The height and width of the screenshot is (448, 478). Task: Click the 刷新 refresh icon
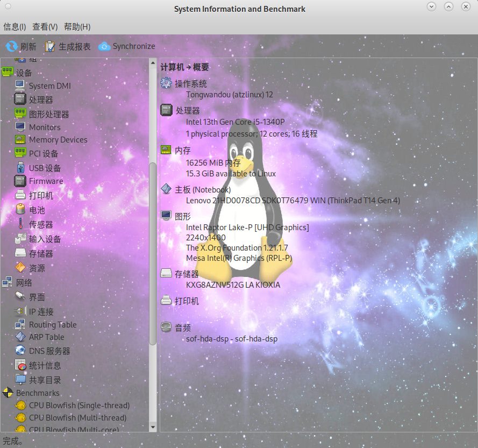tap(12, 46)
